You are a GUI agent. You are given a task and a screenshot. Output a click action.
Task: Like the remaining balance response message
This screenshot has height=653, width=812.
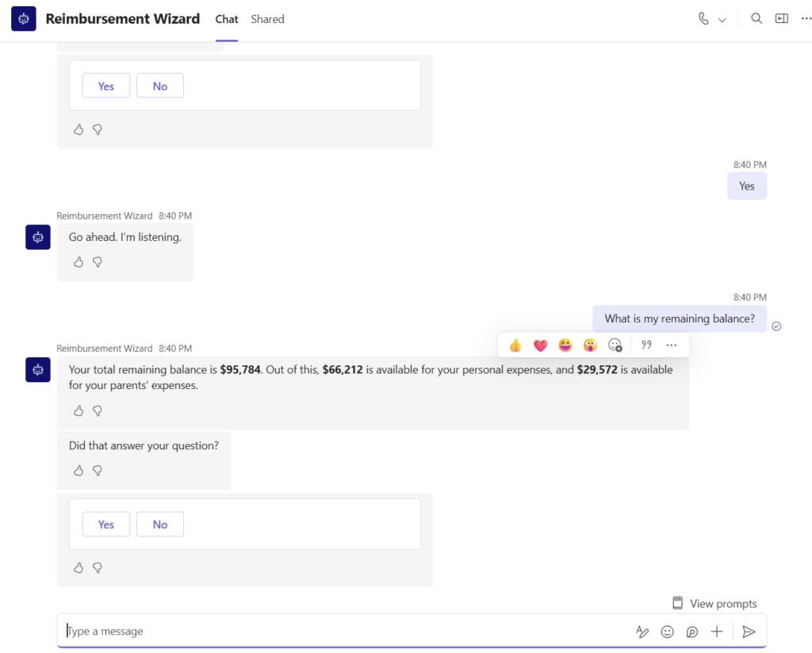79,411
